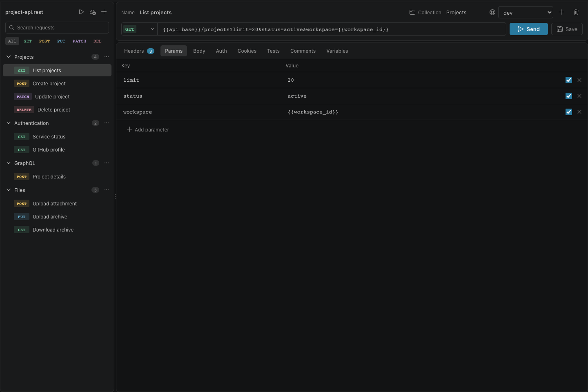588x392 pixels.
Task: Select Create project request
Action: pyautogui.click(x=57, y=83)
